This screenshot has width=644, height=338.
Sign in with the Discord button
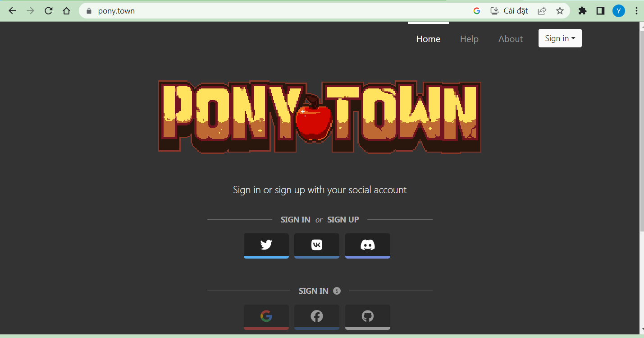coord(368,245)
